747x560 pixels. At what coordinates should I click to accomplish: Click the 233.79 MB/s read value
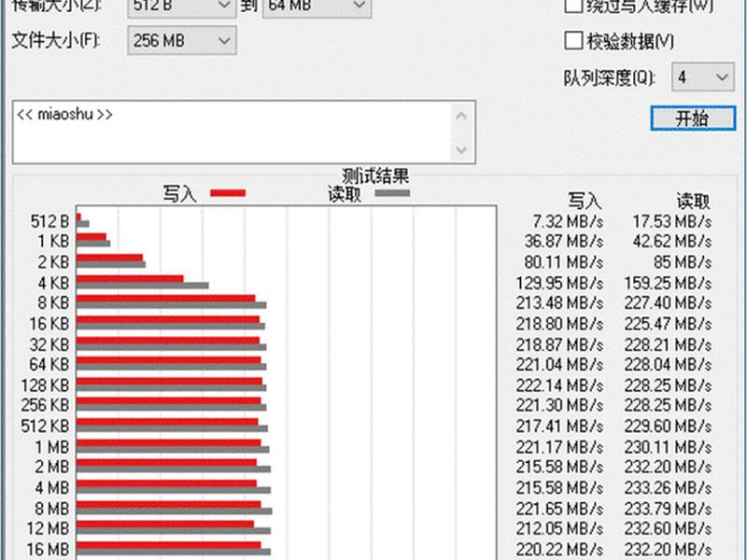click(668, 509)
